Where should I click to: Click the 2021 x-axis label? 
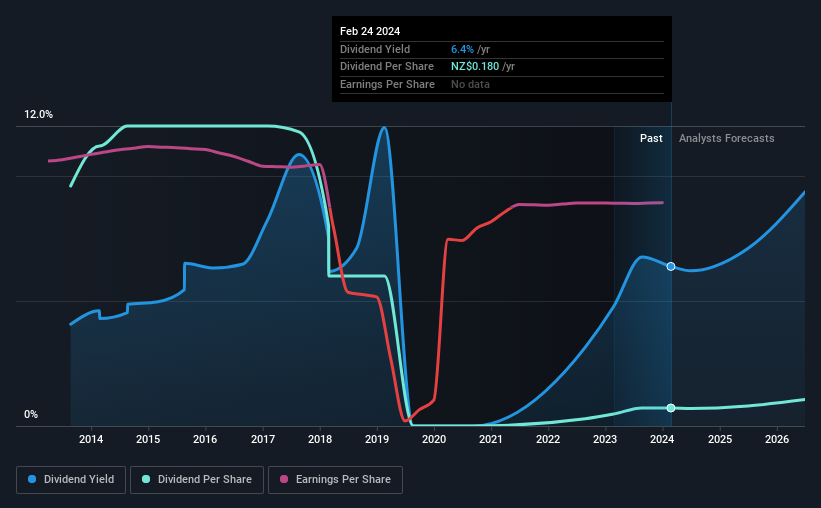tap(491, 439)
